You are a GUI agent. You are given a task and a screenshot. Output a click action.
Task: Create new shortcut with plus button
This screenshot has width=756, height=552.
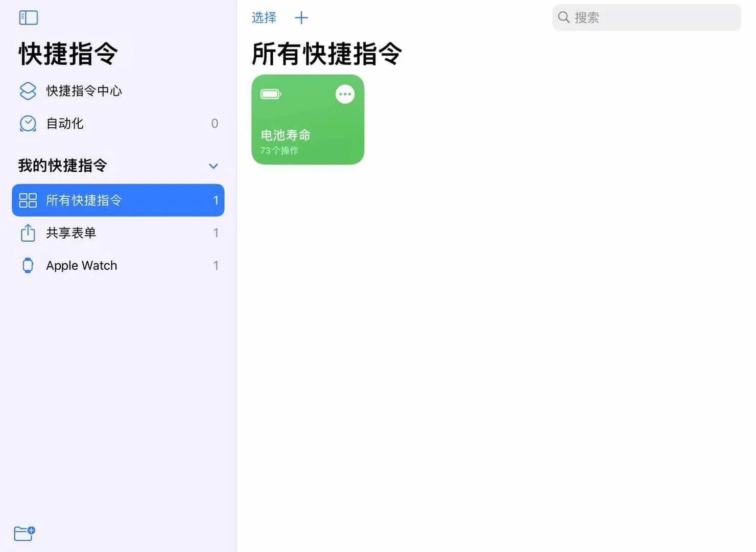pyautogui.click(x=301, y=18)
